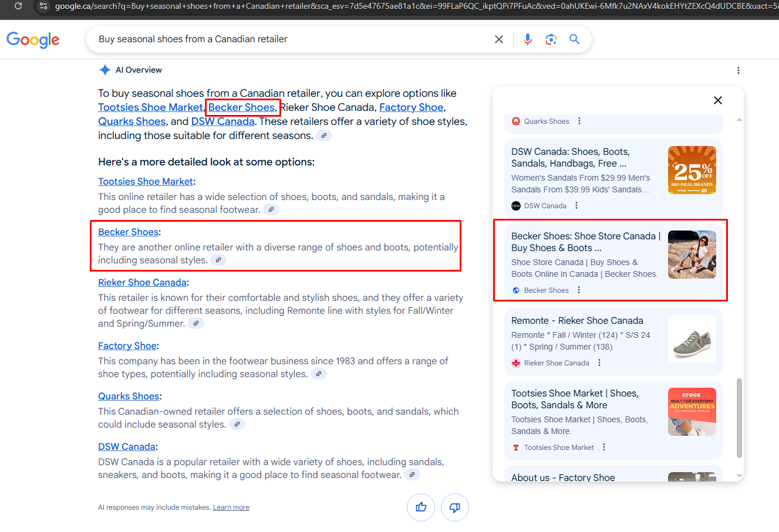Click the voice search microphone icon
The image size is (779, 532).
click(x=527, y=39)
